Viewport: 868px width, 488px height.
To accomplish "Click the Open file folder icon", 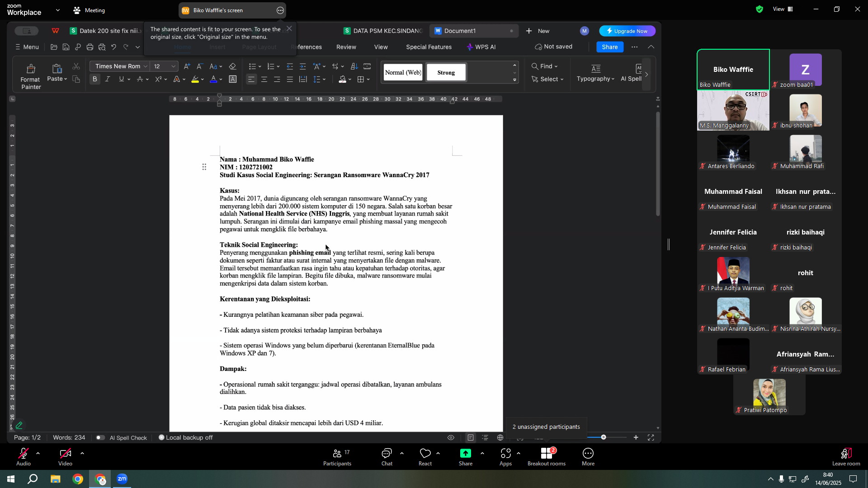I will 54,47.
